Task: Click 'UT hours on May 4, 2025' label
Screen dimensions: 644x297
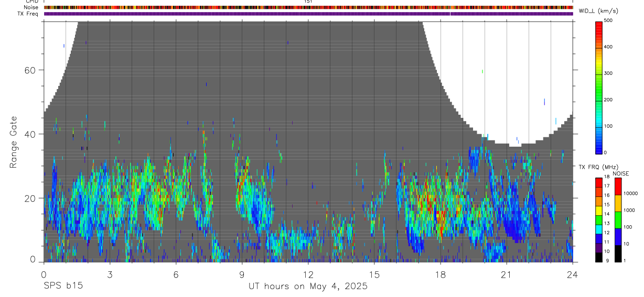Action: (x=308, y=287)
